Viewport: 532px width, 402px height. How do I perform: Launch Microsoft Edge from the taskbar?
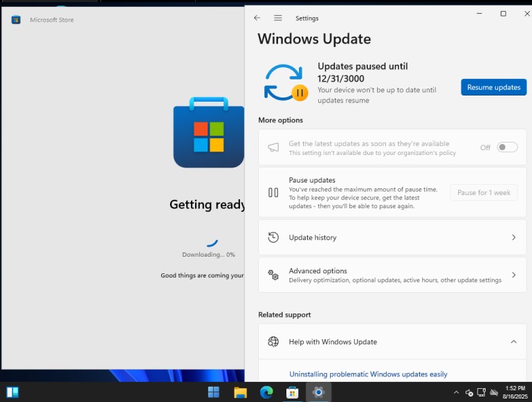(x=266, y=392)
